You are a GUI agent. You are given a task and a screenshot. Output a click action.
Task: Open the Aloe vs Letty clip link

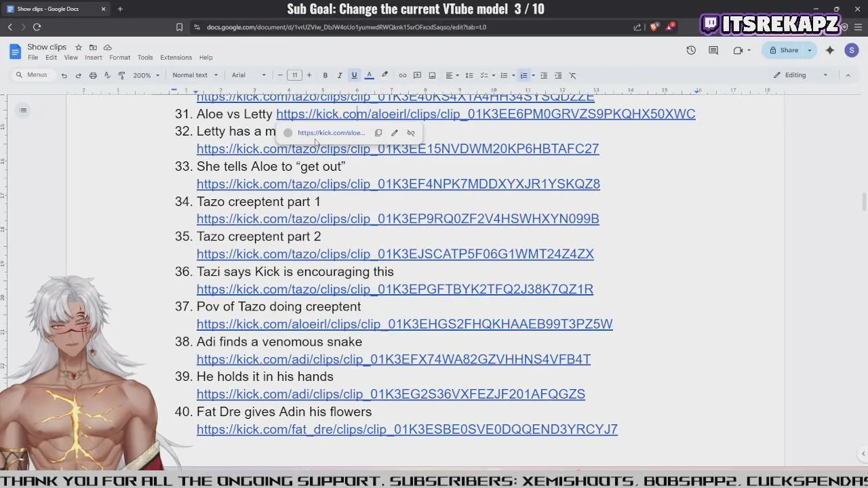pyautogui.click(x=486, y=114)
